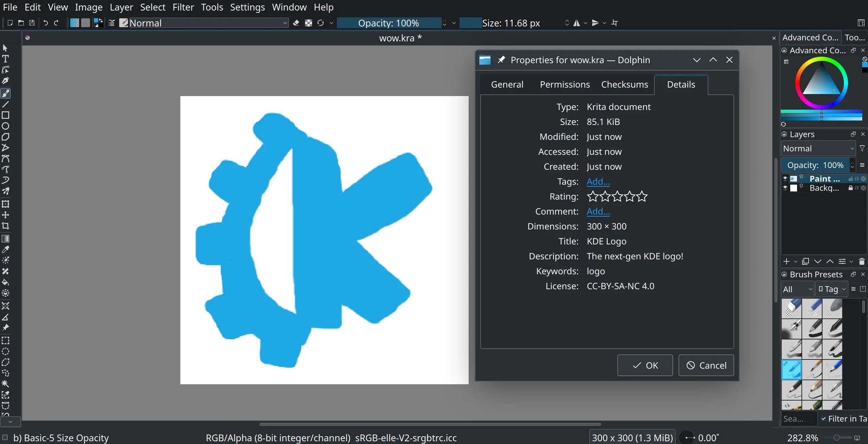868x444 pixels.
Task: Create a new document from toolbar
Action: [10, 23]
